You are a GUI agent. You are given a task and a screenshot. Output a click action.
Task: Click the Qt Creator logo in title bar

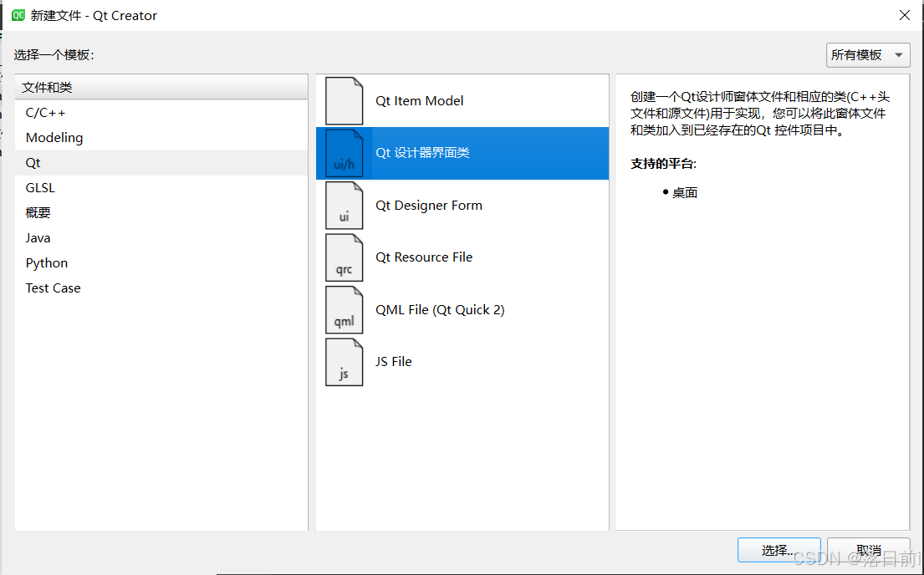click(18, 15)
